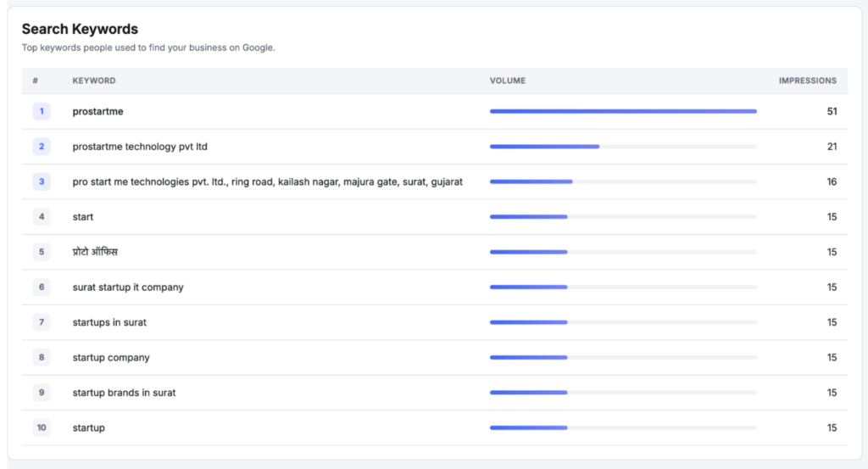This screenshot has height=469, width=868.
Task: Select the 'startup' keyword in row 10
Action: pyautogui.click(x=88, y=428)
